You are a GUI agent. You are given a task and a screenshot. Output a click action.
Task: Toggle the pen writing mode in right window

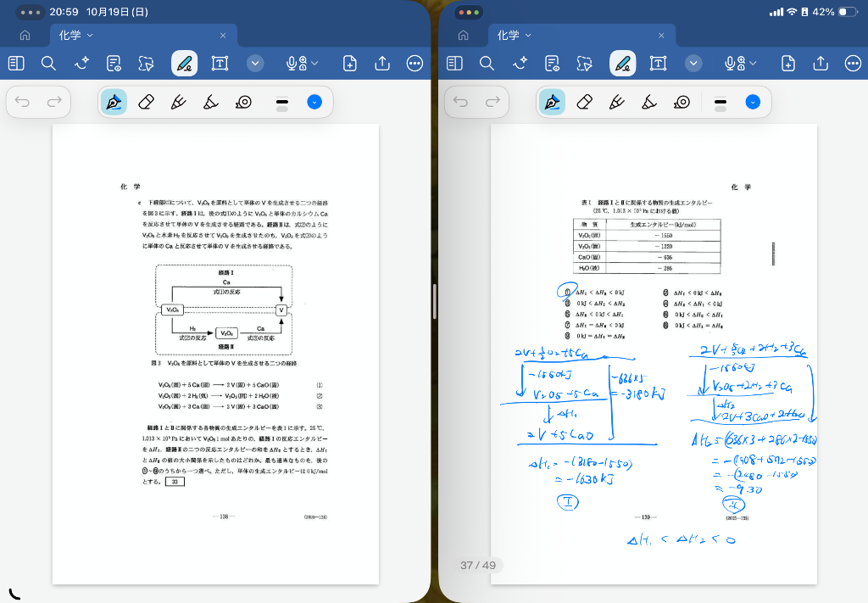[x=622, y=64]
